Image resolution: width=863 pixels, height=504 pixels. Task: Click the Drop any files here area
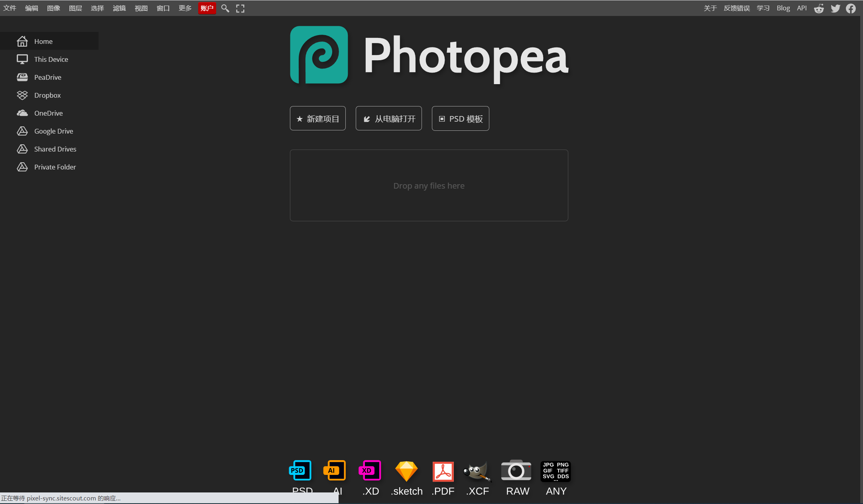tap(429, 185)
